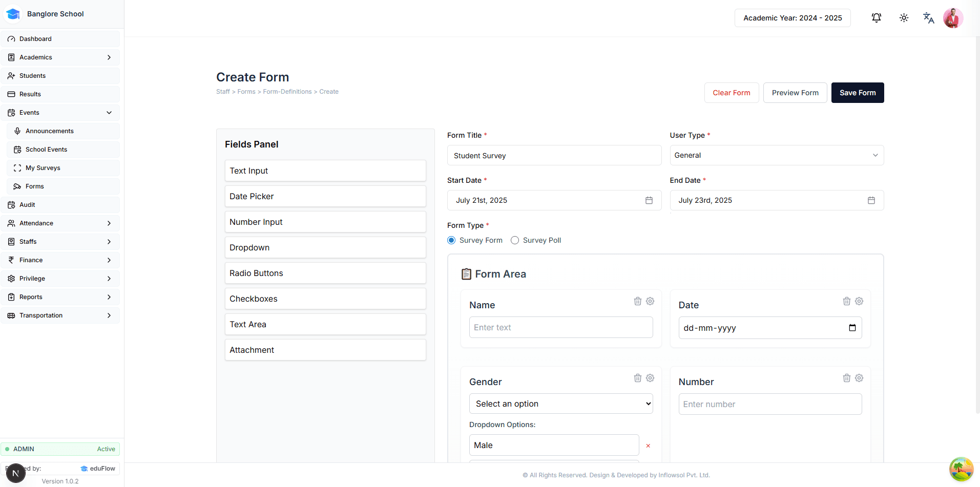This screenshot has width=980, height=487.
Task: Delete the Gender field with trash icon
Action: click(x=637, y=378)
